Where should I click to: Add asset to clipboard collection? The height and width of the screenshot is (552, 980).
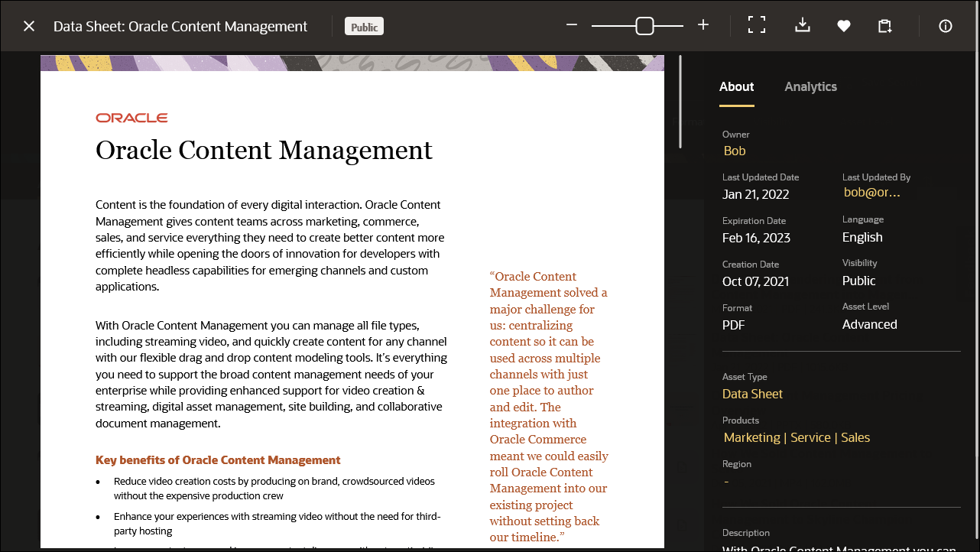click(885, 26)
